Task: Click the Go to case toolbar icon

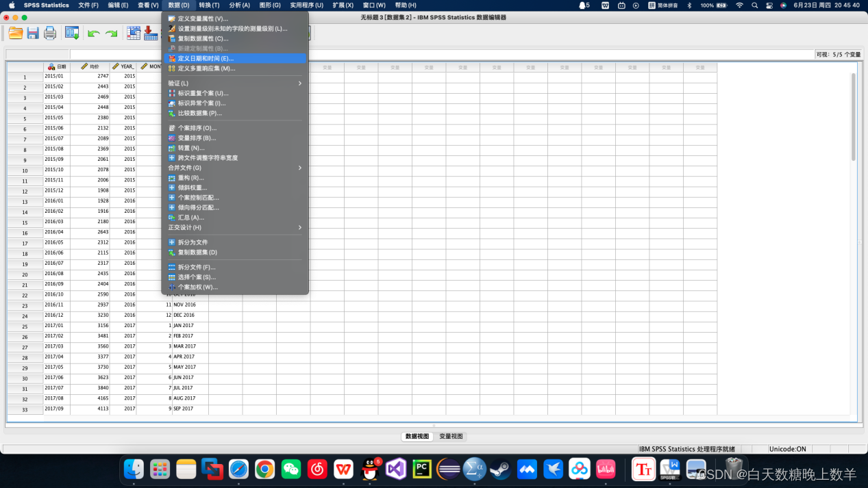Action: tap(134, 33)
